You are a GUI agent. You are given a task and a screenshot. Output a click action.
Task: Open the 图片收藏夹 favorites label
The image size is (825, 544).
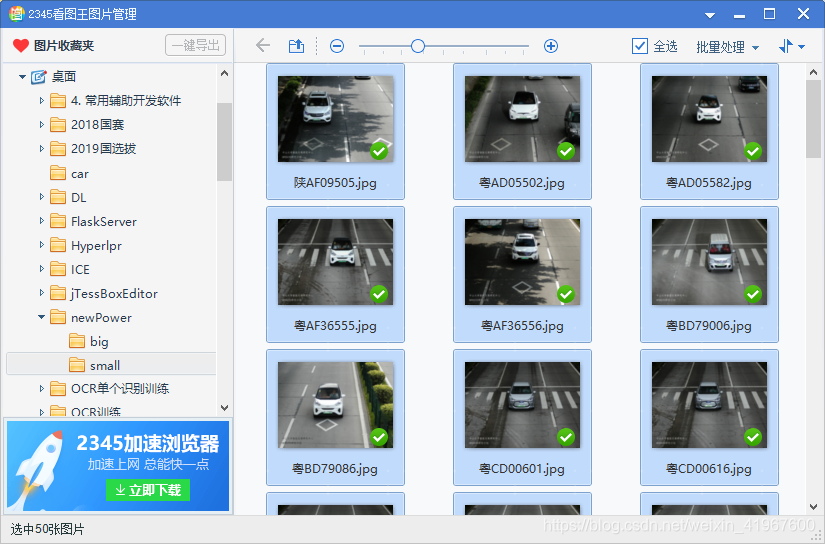pyautogui.click(x=64, y=46)
